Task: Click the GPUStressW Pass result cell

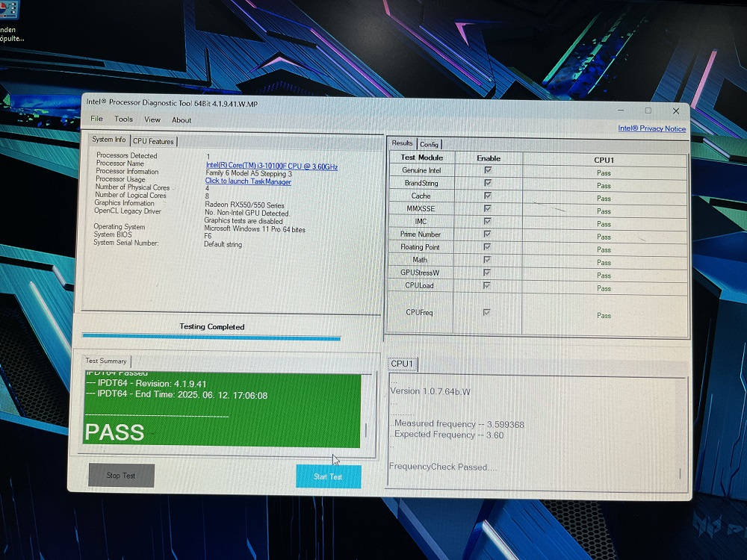Action: (x=604, y=276)
